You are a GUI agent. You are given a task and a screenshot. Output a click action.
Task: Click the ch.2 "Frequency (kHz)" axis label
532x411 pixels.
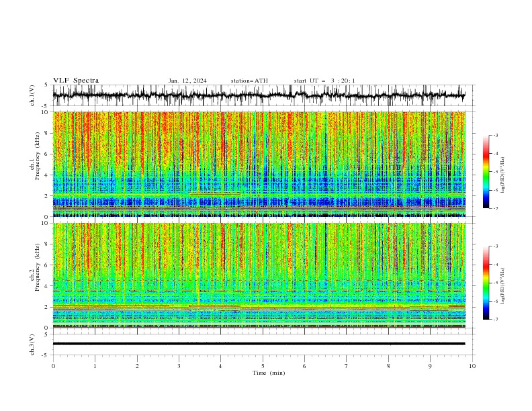click(x=38, y=267)
